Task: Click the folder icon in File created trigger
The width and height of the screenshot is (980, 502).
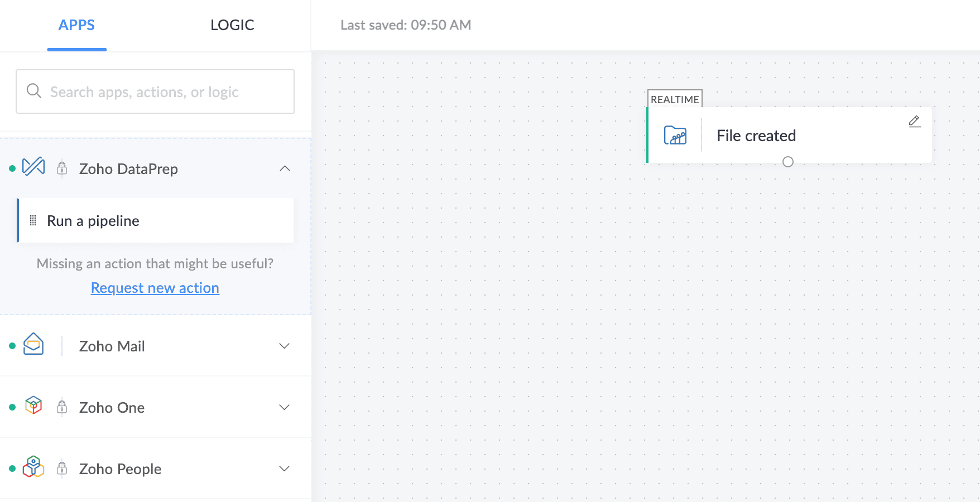Action: 675,136
